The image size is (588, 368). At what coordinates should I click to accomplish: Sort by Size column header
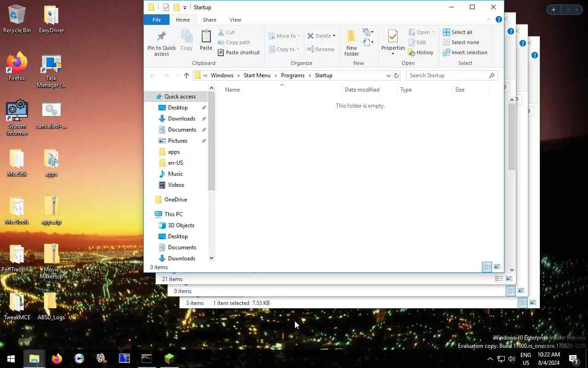[470, 90]
